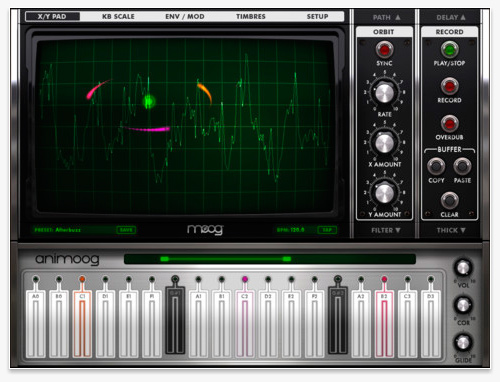Click the X AMOUNT knob
This screenshot has height=382, width=500.
(x=384, y=143)
